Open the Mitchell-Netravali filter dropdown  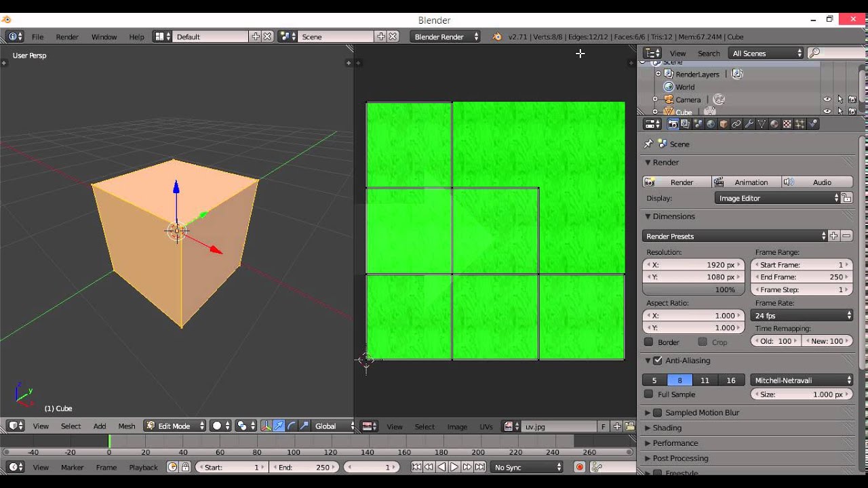point(802,380)
